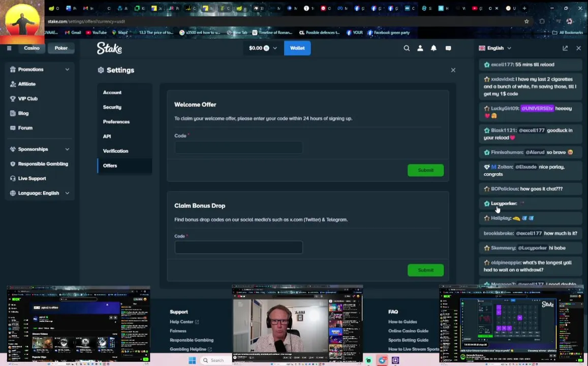
Task: Switch to the Poker tab
Action: [61, 48]
